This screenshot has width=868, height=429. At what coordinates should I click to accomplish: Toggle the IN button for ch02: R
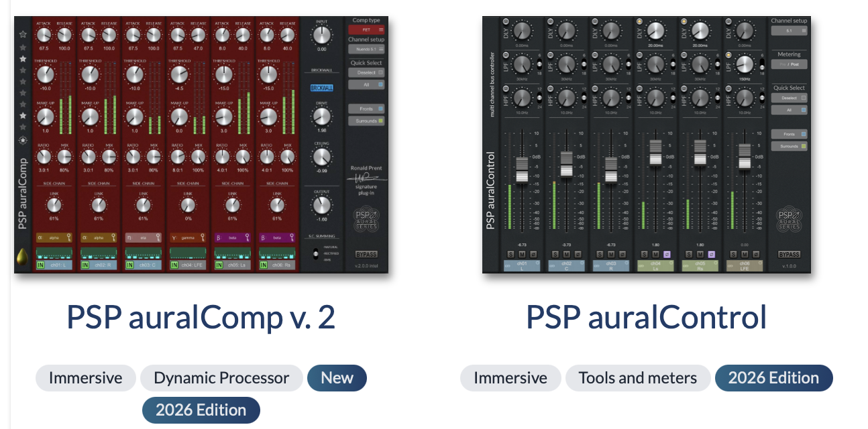[x=85, y=265]
